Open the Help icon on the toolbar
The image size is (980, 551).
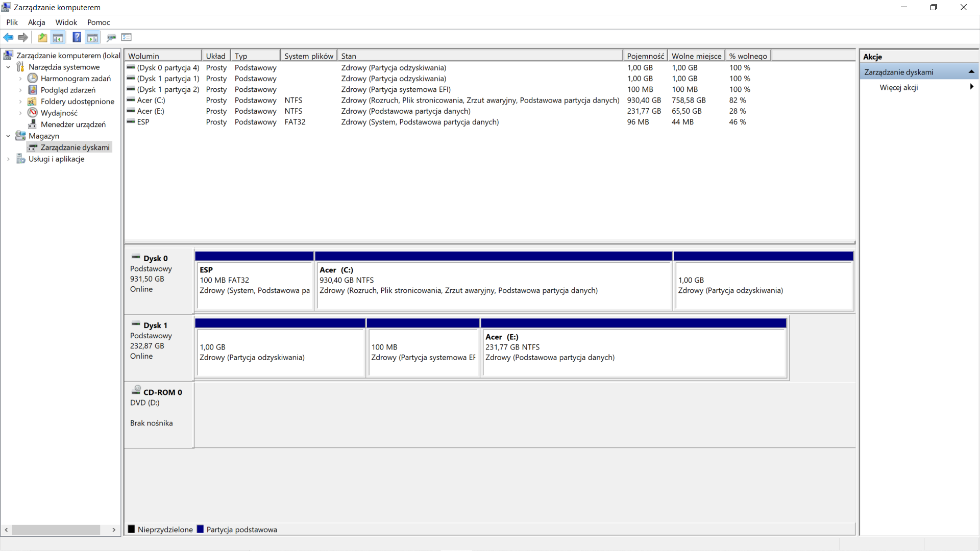(77, 37)
